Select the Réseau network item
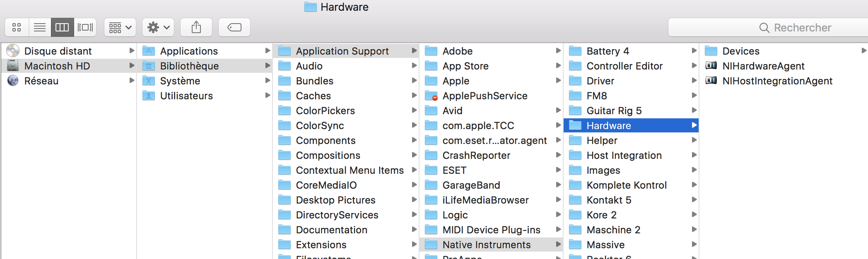This screenshot has width=868, height=259. coord(69,81)
